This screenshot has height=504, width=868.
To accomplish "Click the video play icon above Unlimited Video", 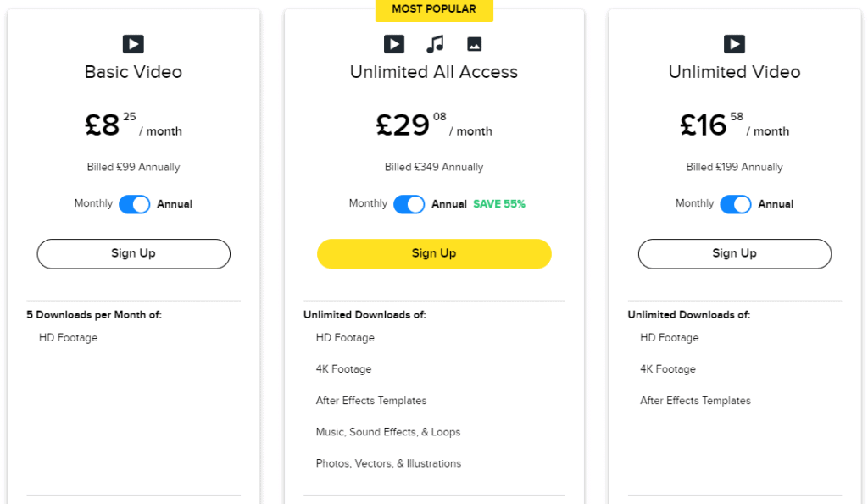I will coord(734,44).
